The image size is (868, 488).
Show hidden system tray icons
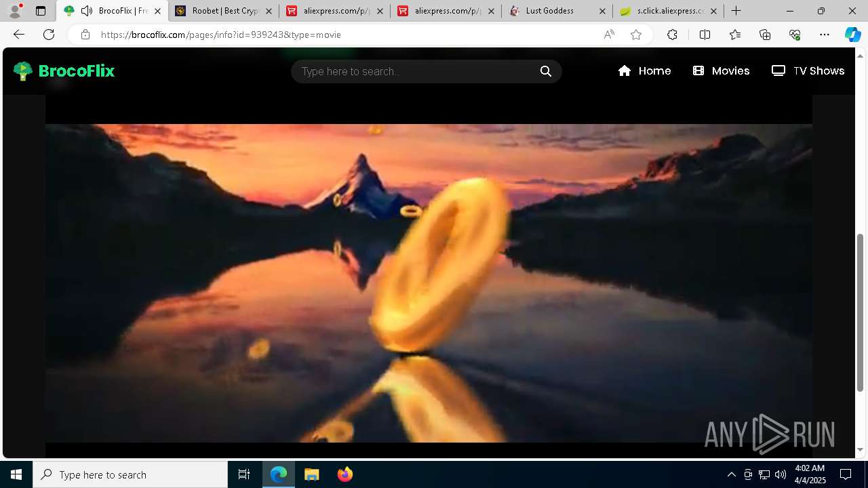(731, 474)
